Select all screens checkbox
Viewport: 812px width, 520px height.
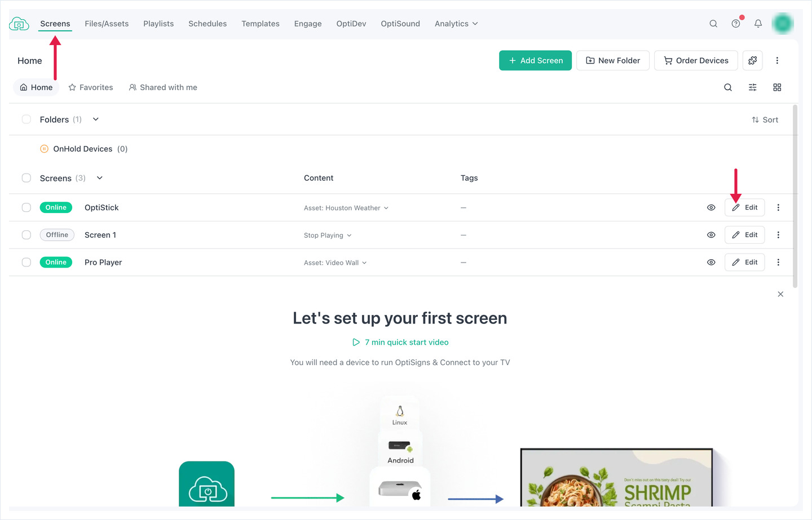tap(27, 178)
